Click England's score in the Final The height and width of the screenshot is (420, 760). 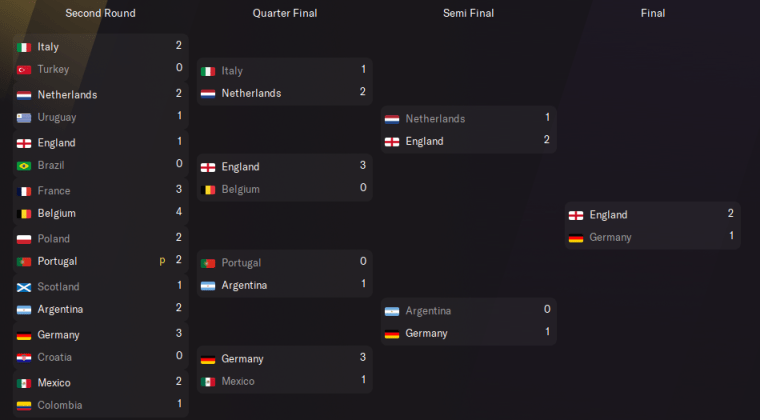click(x=731, y=215)
